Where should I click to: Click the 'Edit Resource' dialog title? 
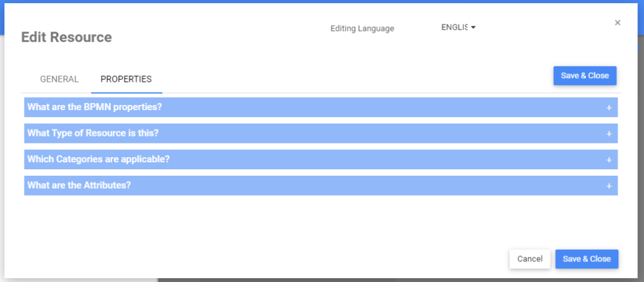66,37
